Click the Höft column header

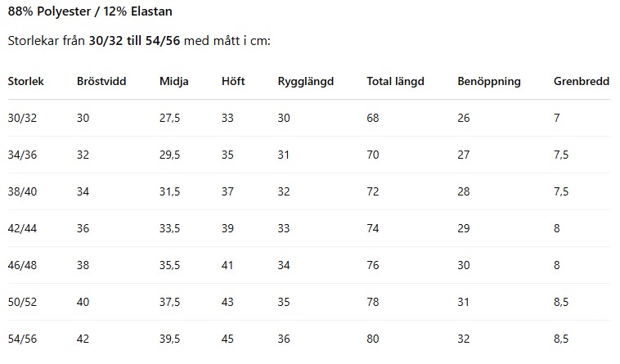click(x=233, y=82)
